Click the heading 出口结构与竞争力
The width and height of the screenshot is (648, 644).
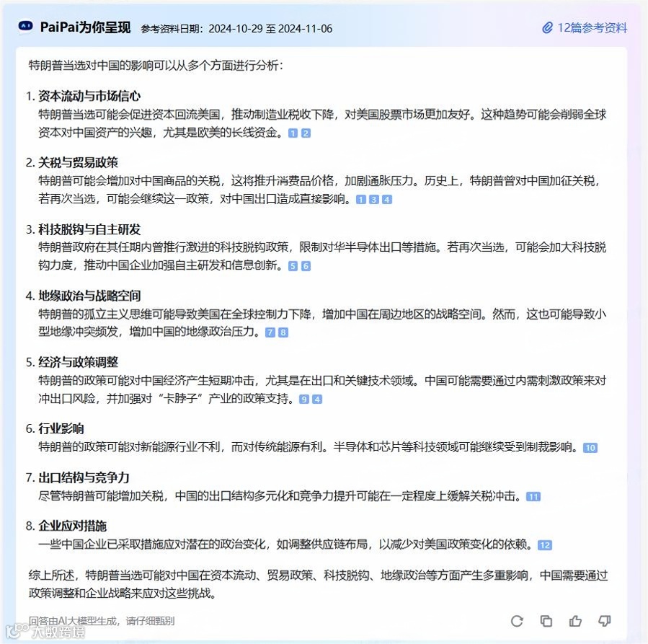[x=84, y=477]
